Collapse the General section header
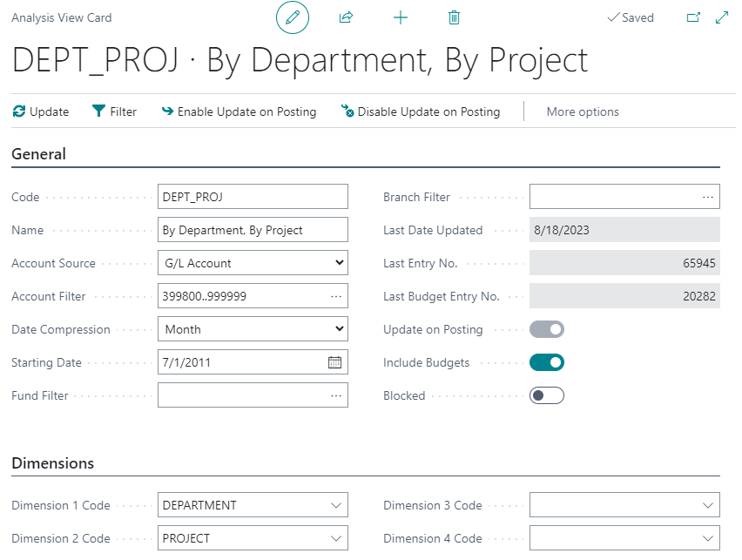Image resolution: width=742 pixels, height=560 pixels. [39, 154]
